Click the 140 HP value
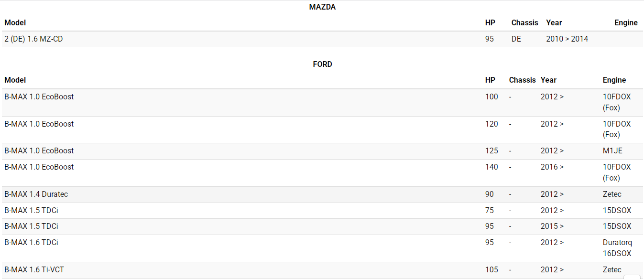Viewport: 644px width, 279px height. pyautogui.click(x=491, y=167)
